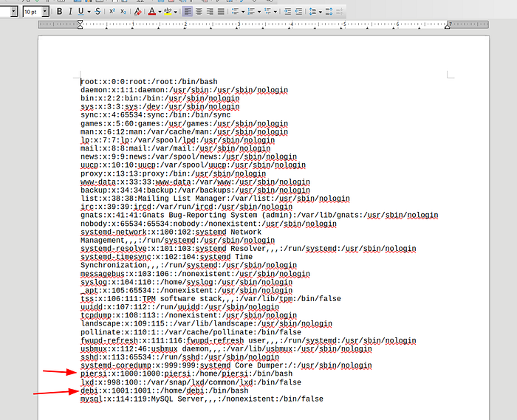Image resolution: width=517 pixels, height=420 pixels.
Task: Apply superscript formatting
Action: (112, 12)
